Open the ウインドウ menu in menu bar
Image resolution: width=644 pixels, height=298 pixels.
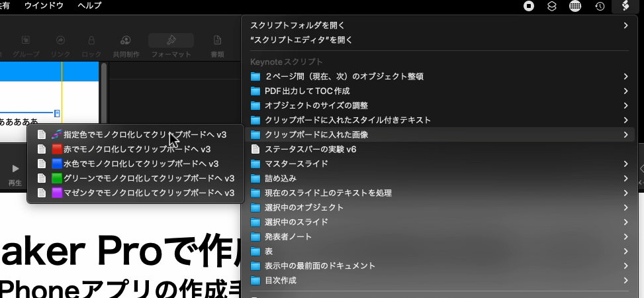point(44,5)
